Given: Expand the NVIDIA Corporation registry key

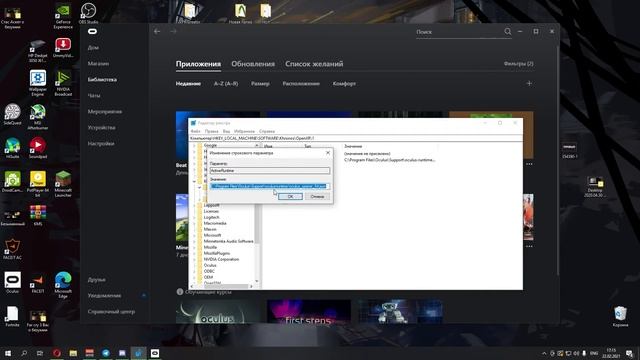Looking at the screenshot, I should [x=194, y=259].
